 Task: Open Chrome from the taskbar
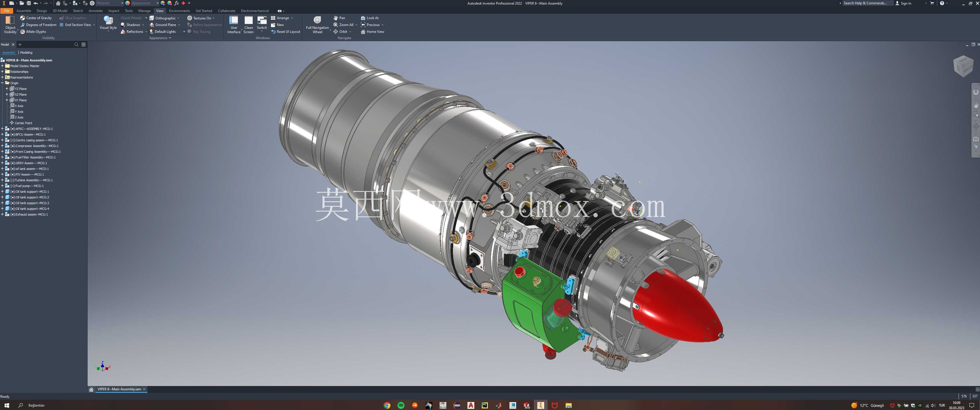pyautogui.click(x=387, y=405)
